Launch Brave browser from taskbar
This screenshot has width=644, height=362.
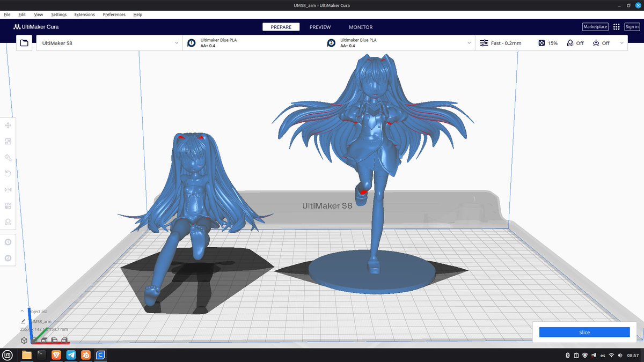[56, 355]
